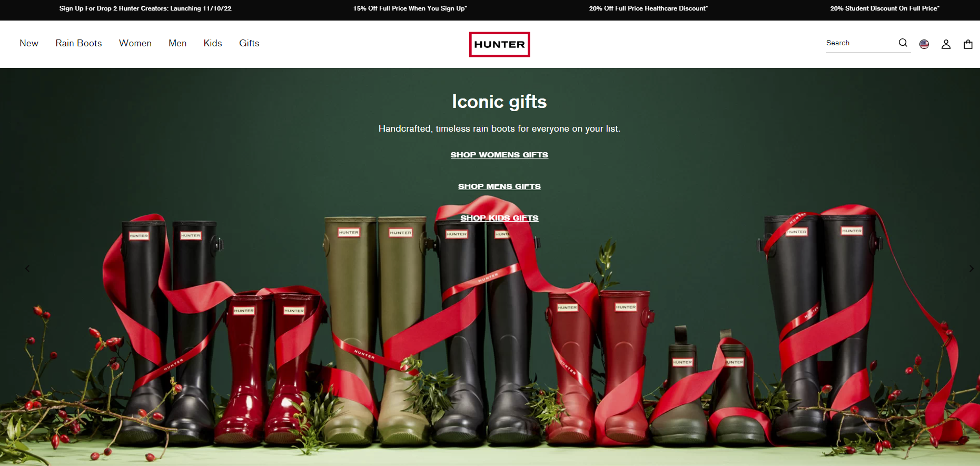
Task: Click the Hunter logo
Action: pyautogui.click(x=499, y=44)
